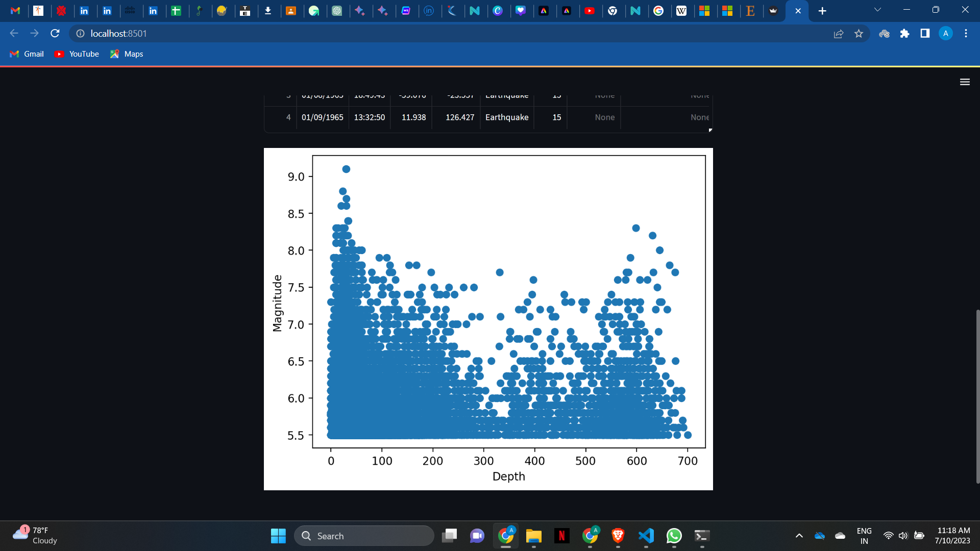Viewport: 980px width, 551px height.
Task: Open the tab search dropdown
Action: [x=877, y=9]
